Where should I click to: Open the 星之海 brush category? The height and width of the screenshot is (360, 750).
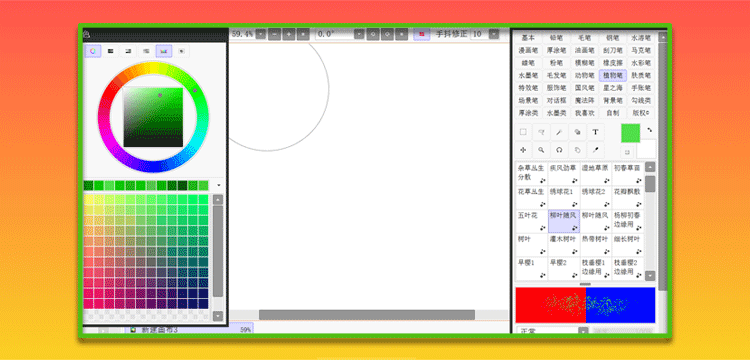tap(613, 88)
